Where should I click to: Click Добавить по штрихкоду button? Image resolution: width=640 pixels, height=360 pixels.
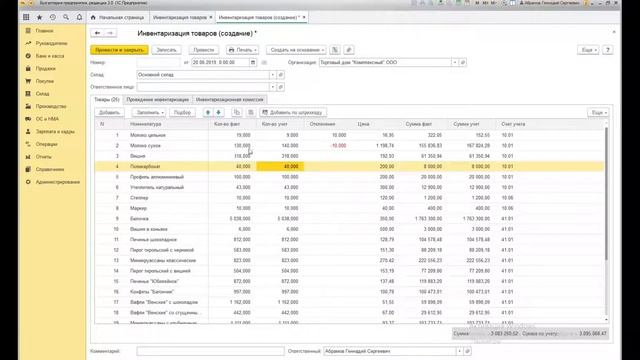coord(293,112)
